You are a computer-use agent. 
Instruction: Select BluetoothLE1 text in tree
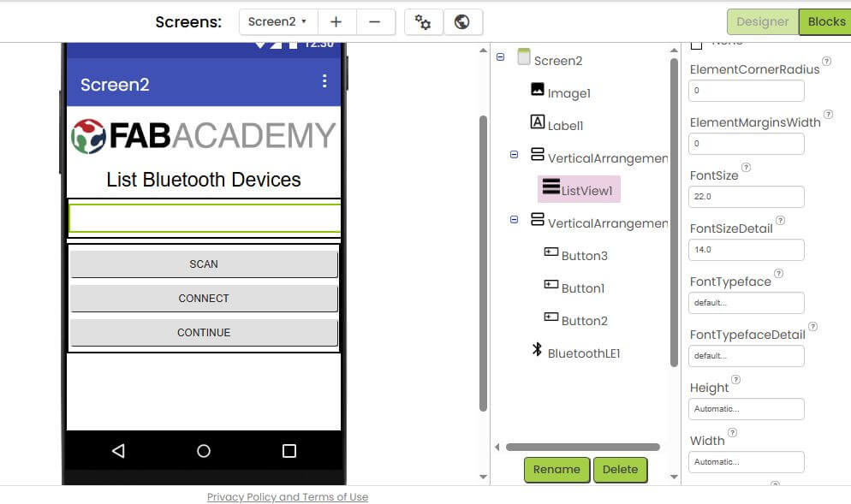(x=583, y=353)
